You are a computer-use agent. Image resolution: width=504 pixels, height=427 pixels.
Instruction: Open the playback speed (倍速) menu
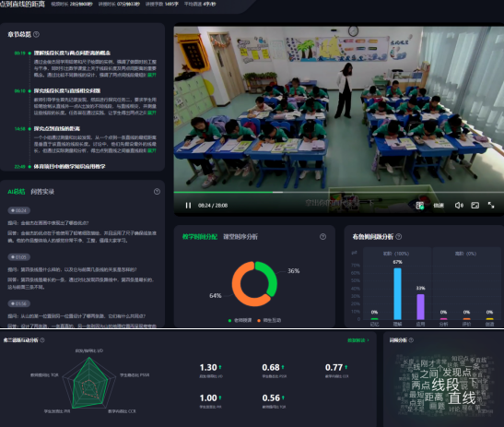point(439,206)
